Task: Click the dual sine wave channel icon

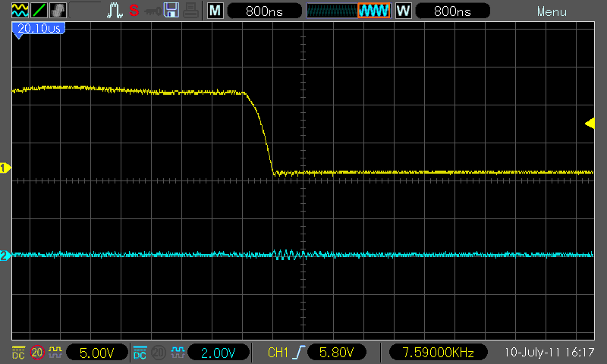Action: click(x=20, y=11)
